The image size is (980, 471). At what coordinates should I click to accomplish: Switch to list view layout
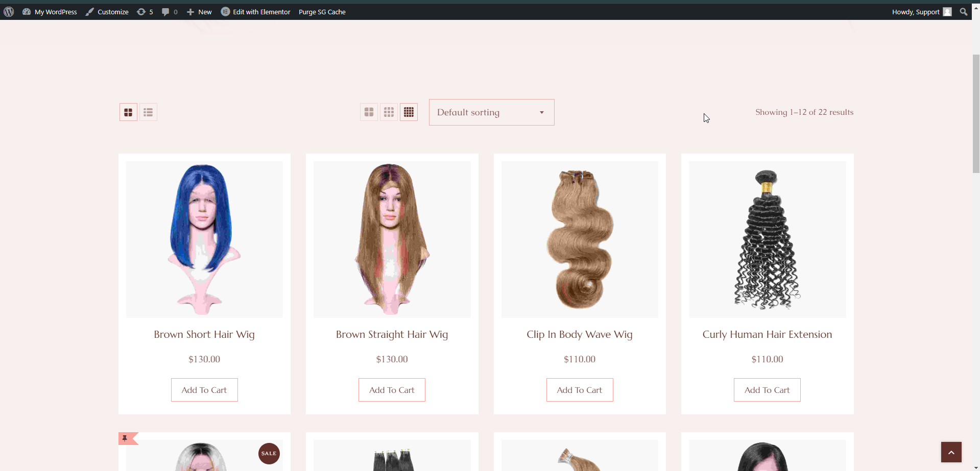pyautogui.click(x=148, y=112)
